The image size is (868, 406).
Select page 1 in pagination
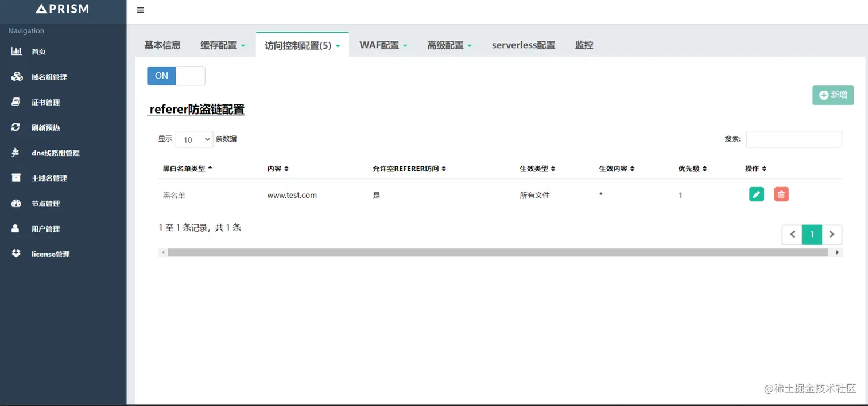tap(812, 235)
